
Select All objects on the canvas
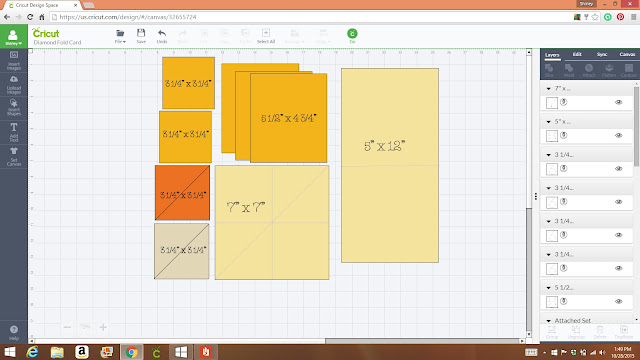266,36
